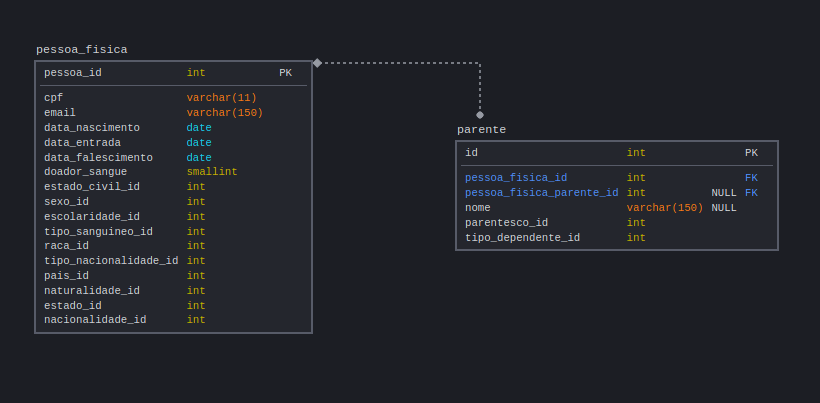The width and height of the screenshot is (820, 403).
Task: Select the nome column in parente
Action: (x=617, y=208)
